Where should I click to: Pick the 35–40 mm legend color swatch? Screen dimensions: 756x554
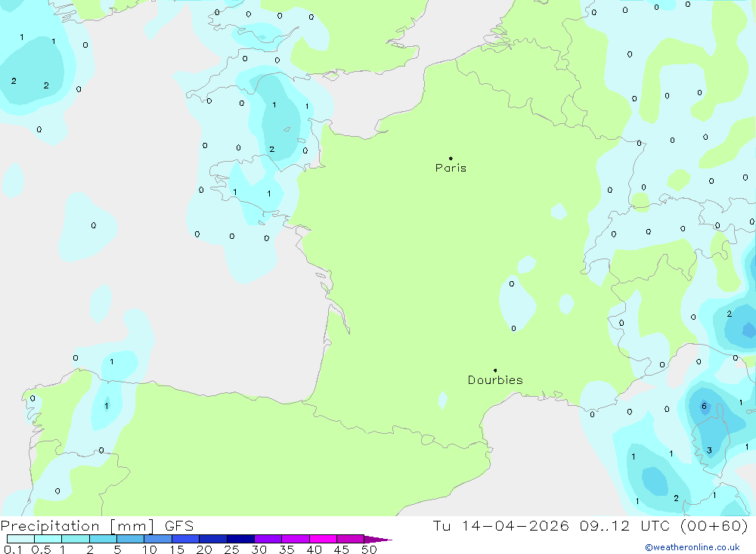pos(296,539)
